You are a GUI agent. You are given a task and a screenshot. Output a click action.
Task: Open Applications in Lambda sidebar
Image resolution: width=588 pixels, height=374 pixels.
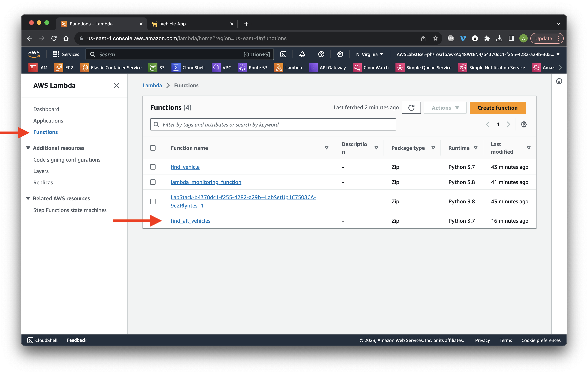(48, 121)
